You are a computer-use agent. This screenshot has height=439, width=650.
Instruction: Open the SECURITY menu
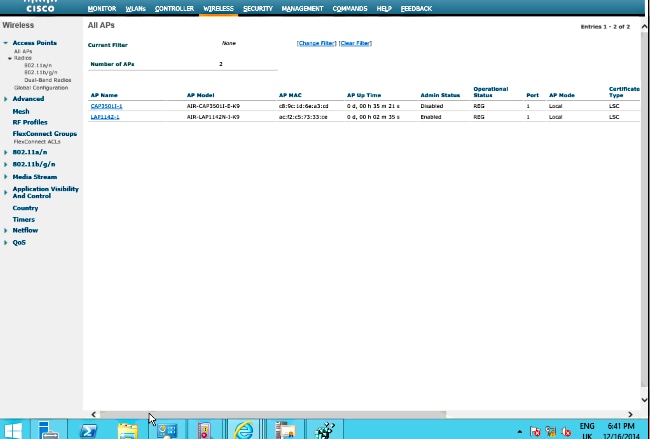click(258, 8)
